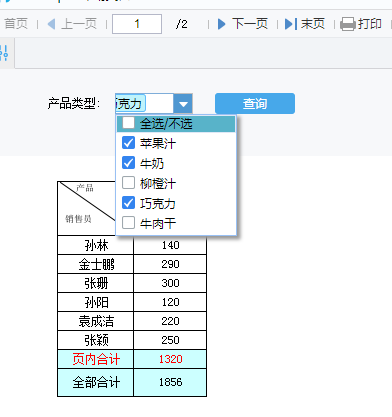Click the red 1320 subtotal value
Screen dimensions: 392x417
[x=170, y=359]
